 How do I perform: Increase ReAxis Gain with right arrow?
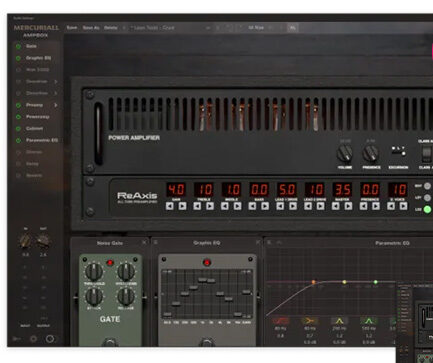182,206
